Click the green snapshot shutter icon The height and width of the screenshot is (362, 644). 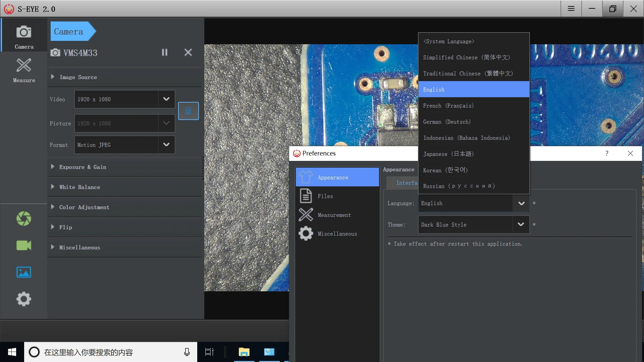(23, 219)
